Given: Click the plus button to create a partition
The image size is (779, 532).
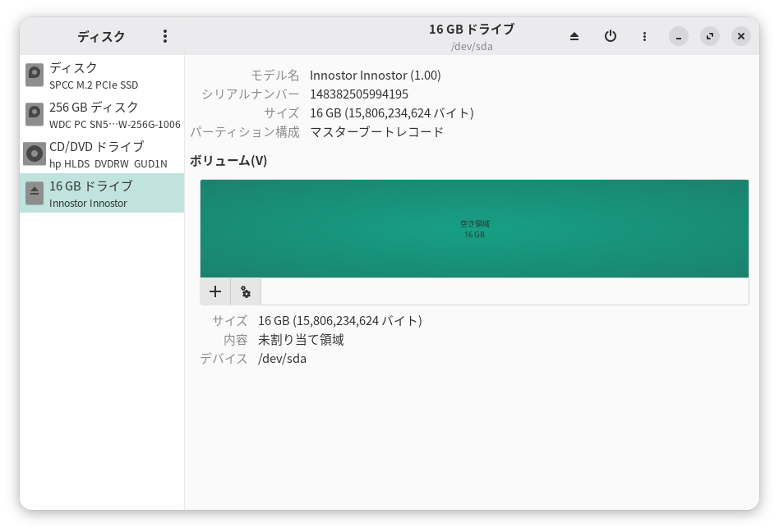Looking at the screenshot, I should tap(215, 291).
